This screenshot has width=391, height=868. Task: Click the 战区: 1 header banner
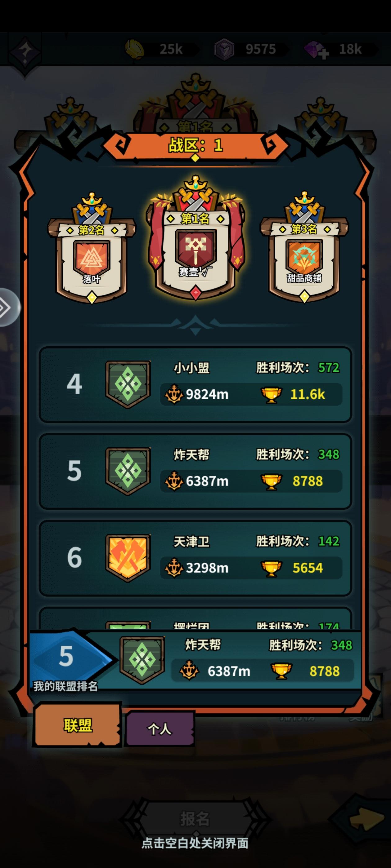[x=195, y=146]
